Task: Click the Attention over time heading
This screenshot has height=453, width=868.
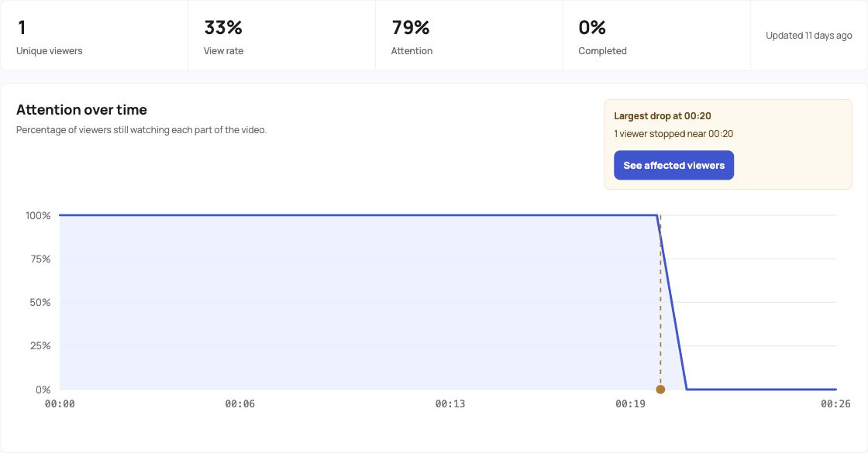Action: point(81,109)
